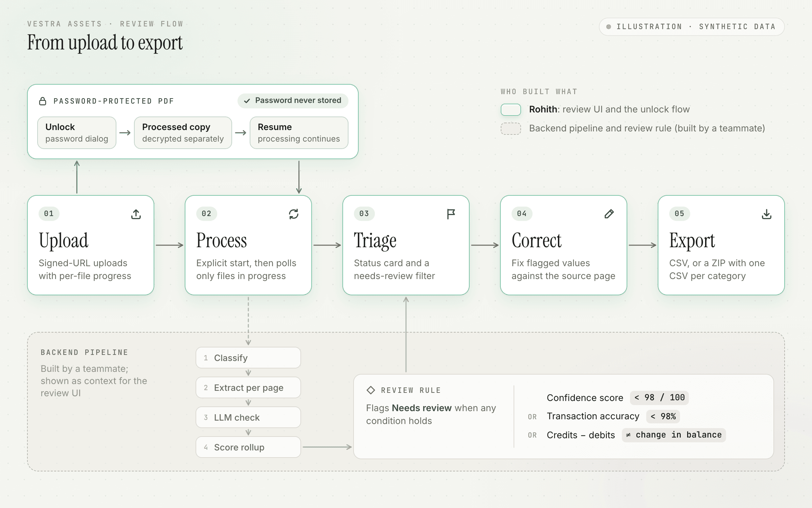Click 'Backend pipeline and review rule' legend text
The height and width of the screenshot is (508, 812).
[647, 128]
